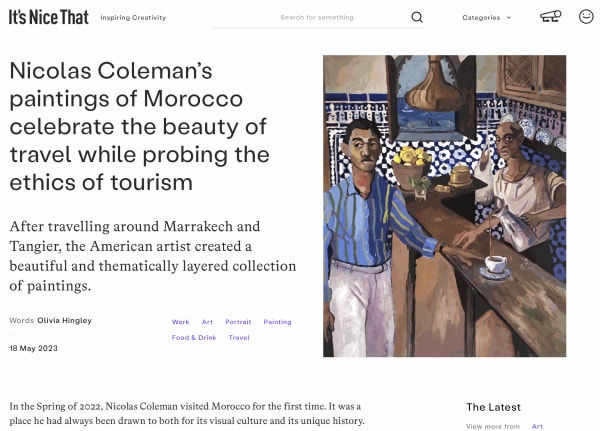Click the 18 May 2023 publish date
The image size is (600, 431).
(x=34, y=347)
